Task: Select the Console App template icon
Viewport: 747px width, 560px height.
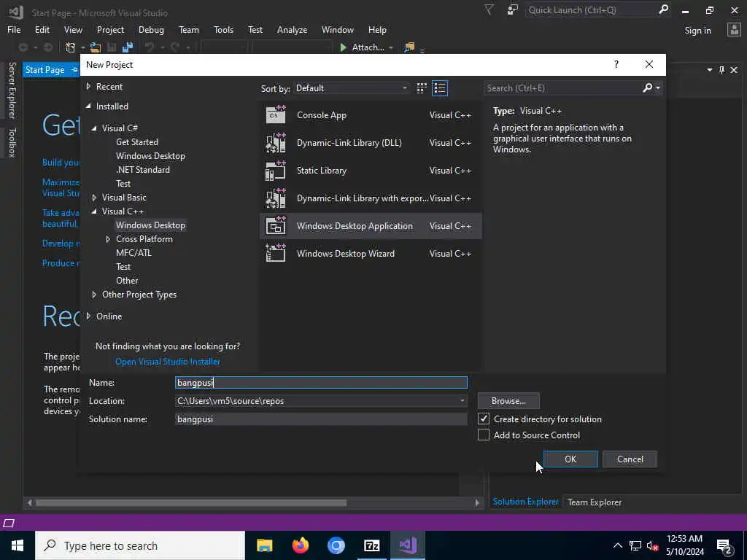Action: coord(275,114)
